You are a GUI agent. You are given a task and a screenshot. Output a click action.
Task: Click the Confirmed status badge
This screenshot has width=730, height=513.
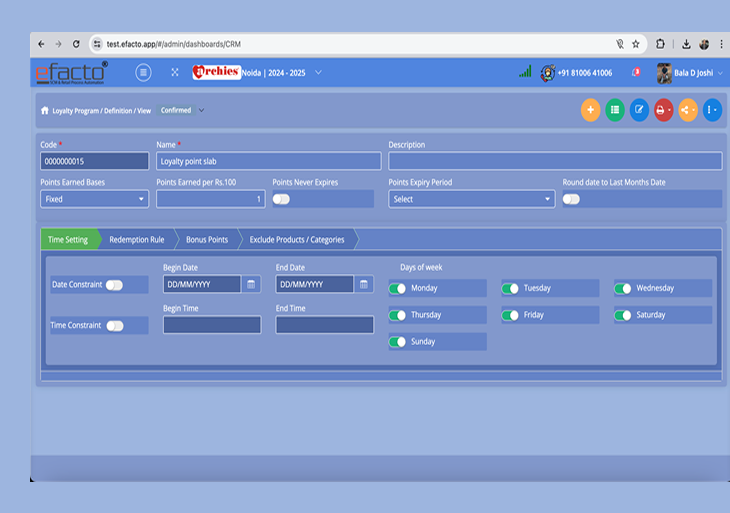(x=176, y=110)
